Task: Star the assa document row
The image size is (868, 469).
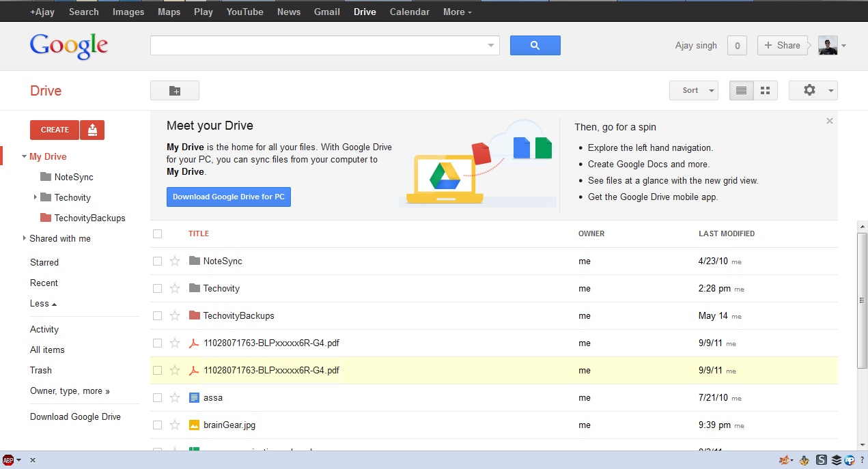Action: (x=175, y=397)
